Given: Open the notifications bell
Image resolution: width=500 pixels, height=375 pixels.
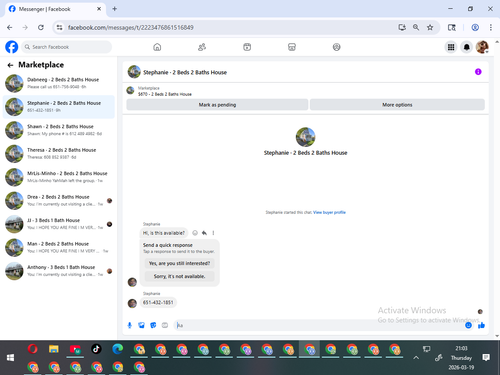Looking at the screenshot, I should coord(467,47).
